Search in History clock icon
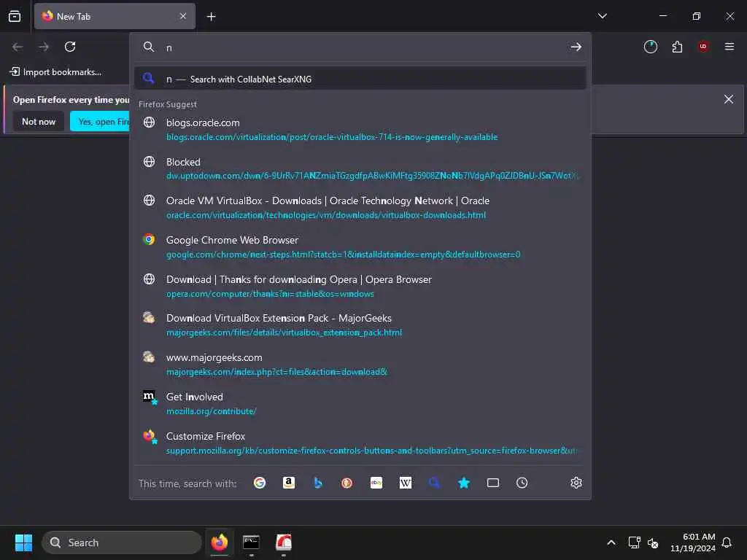Screen dimensions: 747x560 click(x=522, y=483)
